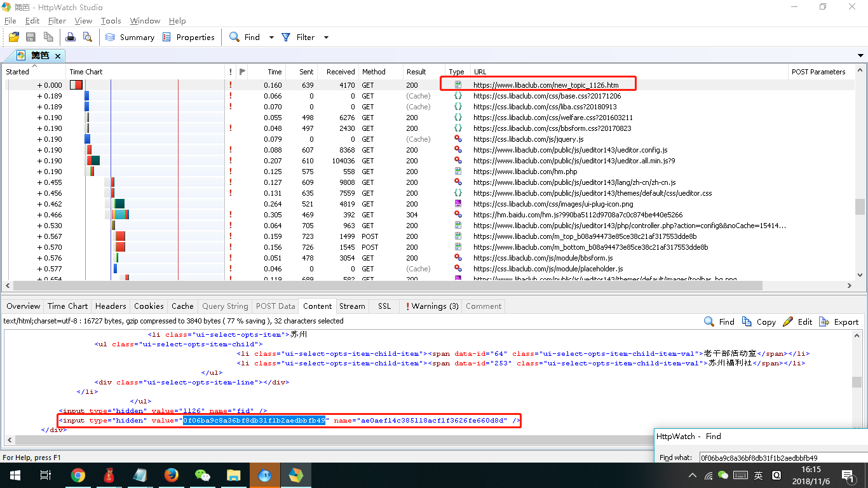This screenshot has width=868, height=488.
Task: Click the Save disk icon in toolbar
Action: (31, 37)
